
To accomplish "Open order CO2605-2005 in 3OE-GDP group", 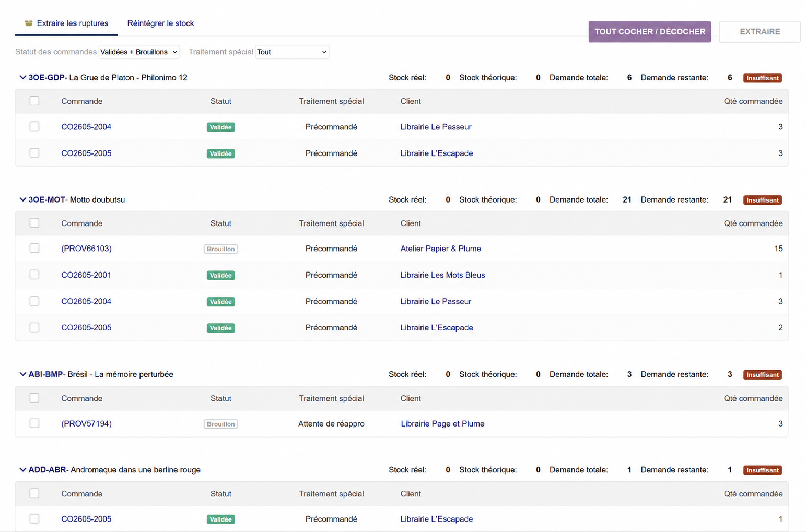I will point(86,153).
